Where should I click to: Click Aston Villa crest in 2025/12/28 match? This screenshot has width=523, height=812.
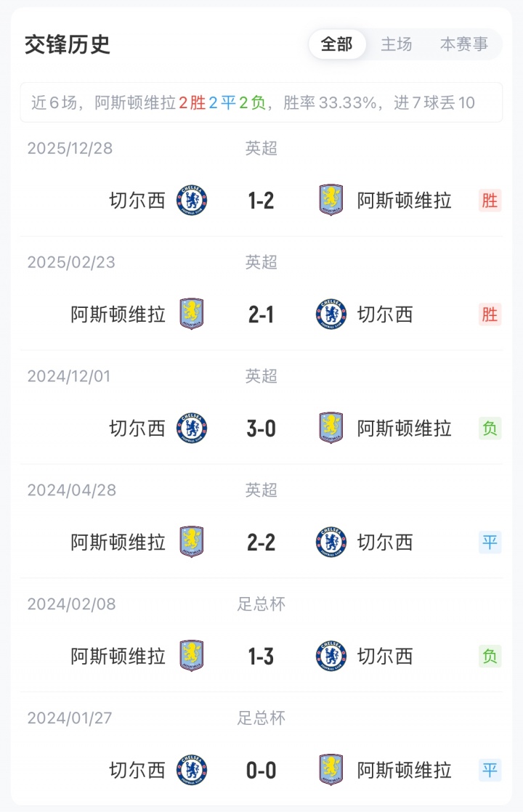pos(331,200)
